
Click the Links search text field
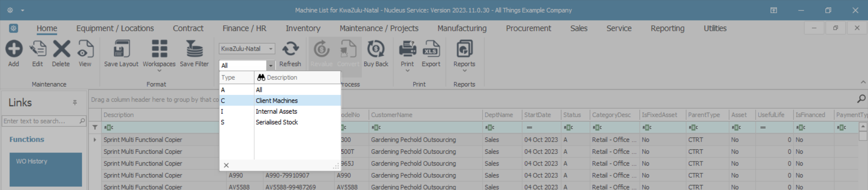(x=40, y=121)
